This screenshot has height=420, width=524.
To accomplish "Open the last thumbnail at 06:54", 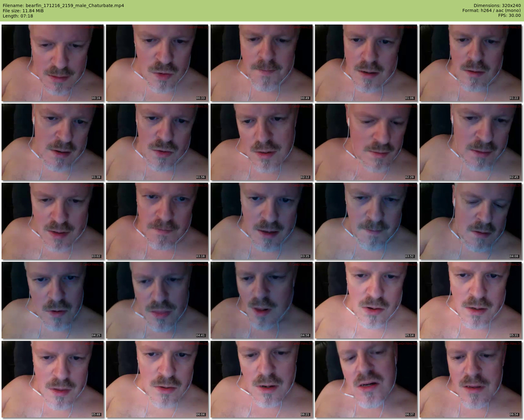I will point(470,379).
